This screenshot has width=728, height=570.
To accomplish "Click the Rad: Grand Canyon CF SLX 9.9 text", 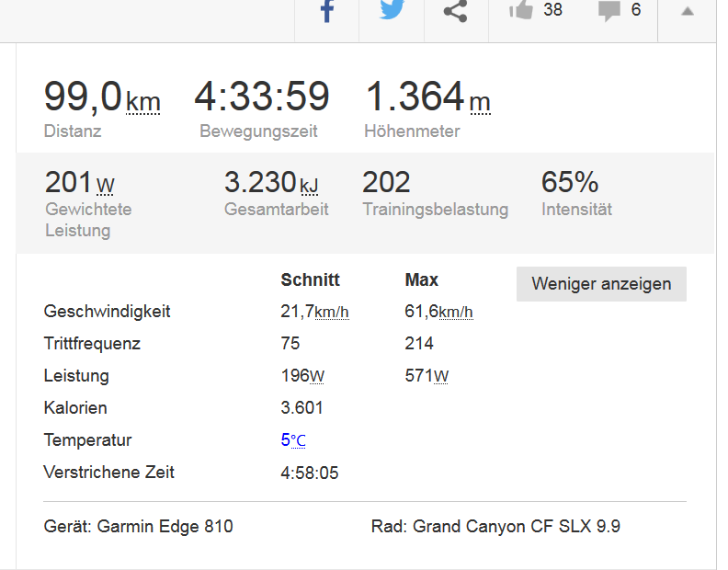I will [x=495, y=527].
